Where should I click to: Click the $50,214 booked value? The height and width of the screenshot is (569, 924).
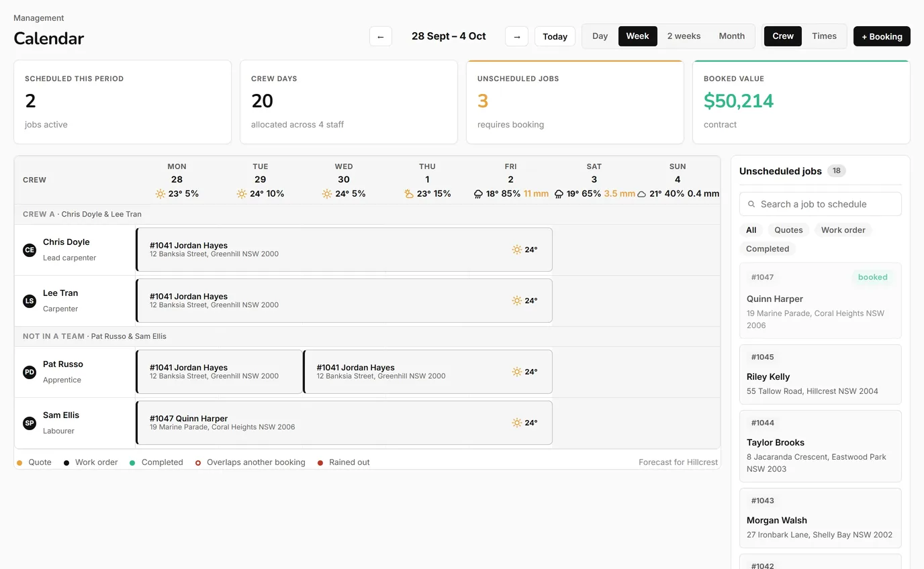(739, 101)
